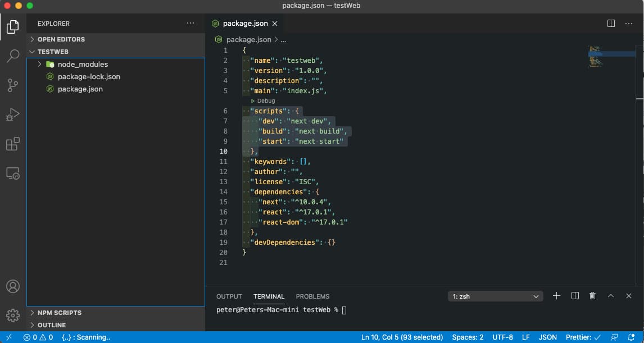Open the Extensions view

click(x=13, y=144)
